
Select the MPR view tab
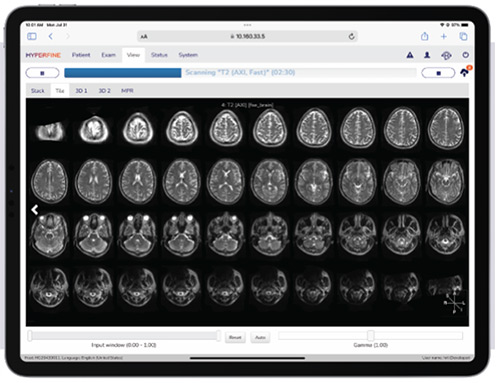click(127, 91)
